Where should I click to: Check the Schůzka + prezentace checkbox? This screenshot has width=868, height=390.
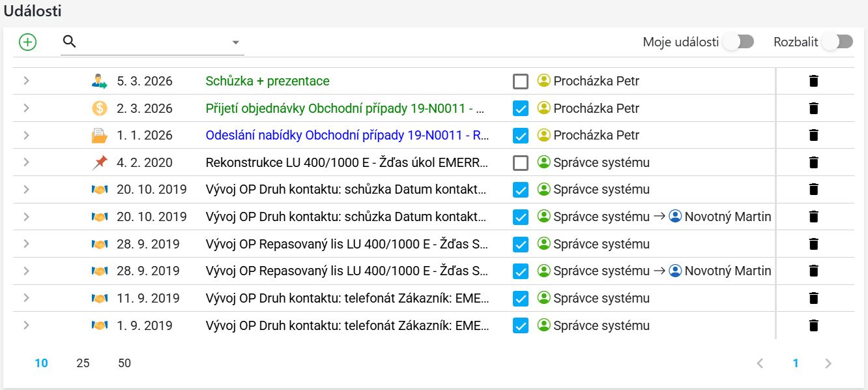(520, 82)
